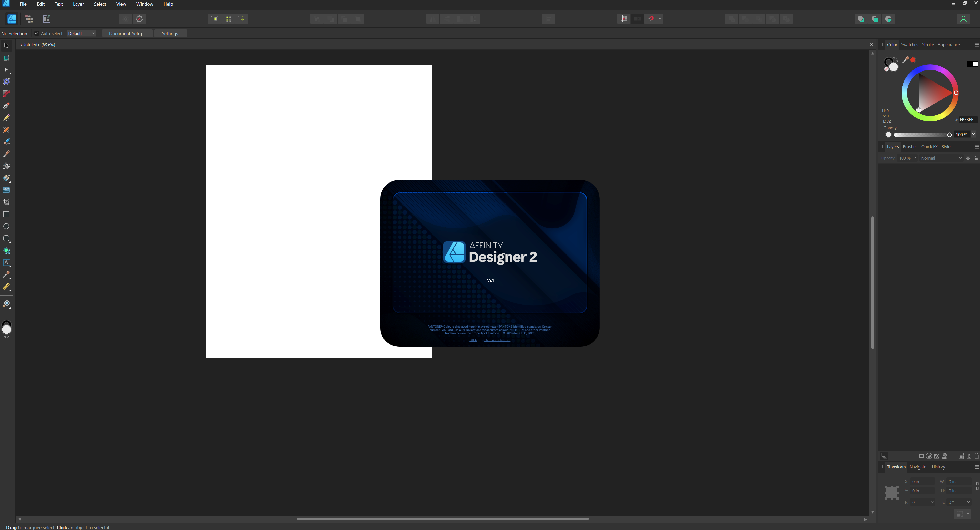This screenshot has width=980, height=530.
Task: Open the Layer menu
Action: [78, 4]
